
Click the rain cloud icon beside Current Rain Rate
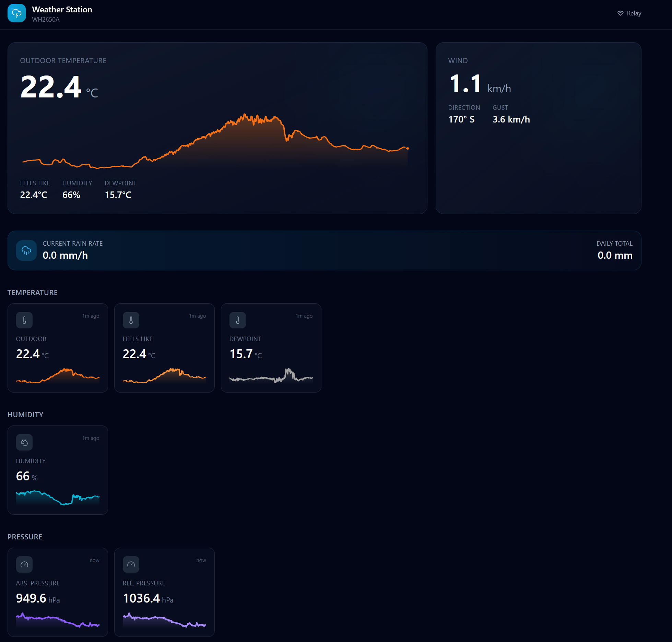click(26, 250)
